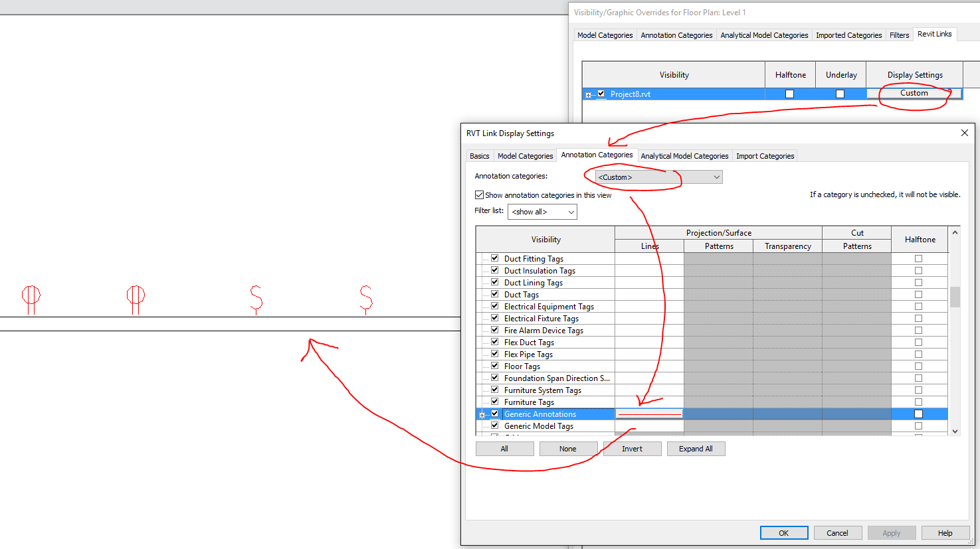The image size is (980, 549).
Task: Expand the Project8.rvt link row
Action: [x=588, y=95]
